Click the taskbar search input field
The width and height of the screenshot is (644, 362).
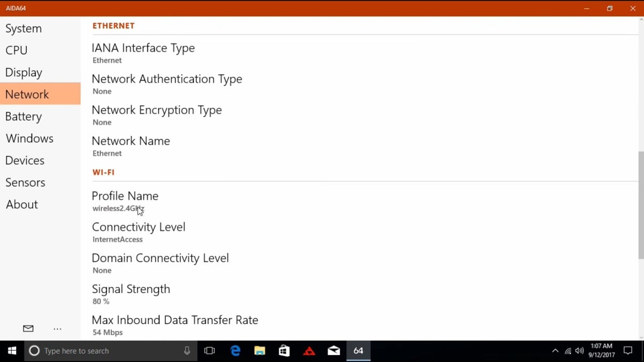110,351
